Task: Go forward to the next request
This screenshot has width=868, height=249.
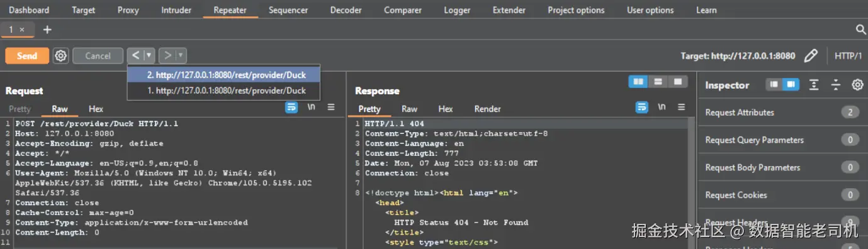Action: [x=167, y=55]
